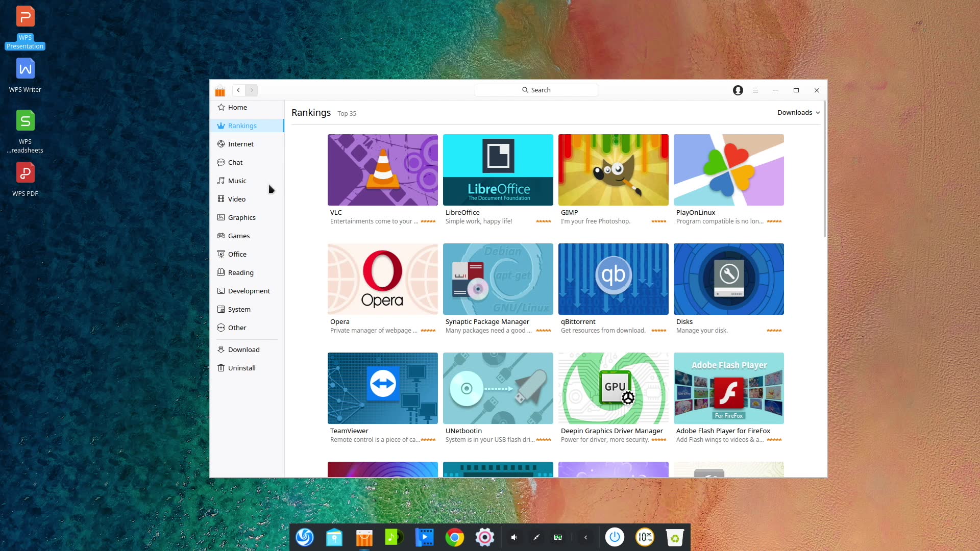Open the Games category

(247, 236)
